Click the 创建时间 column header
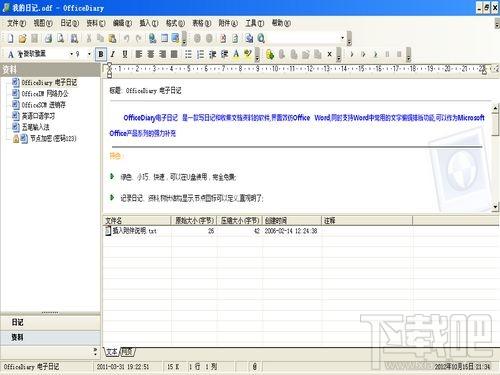 (292, 220)
